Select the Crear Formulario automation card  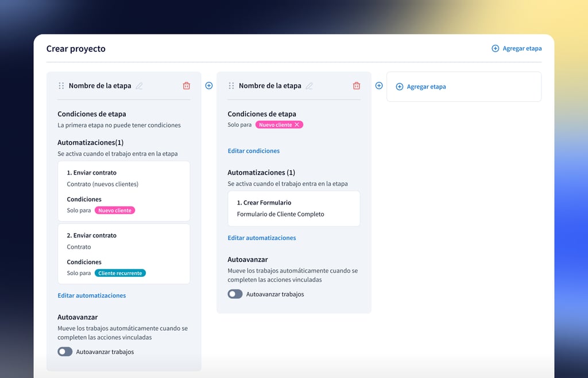pos(293,208)
